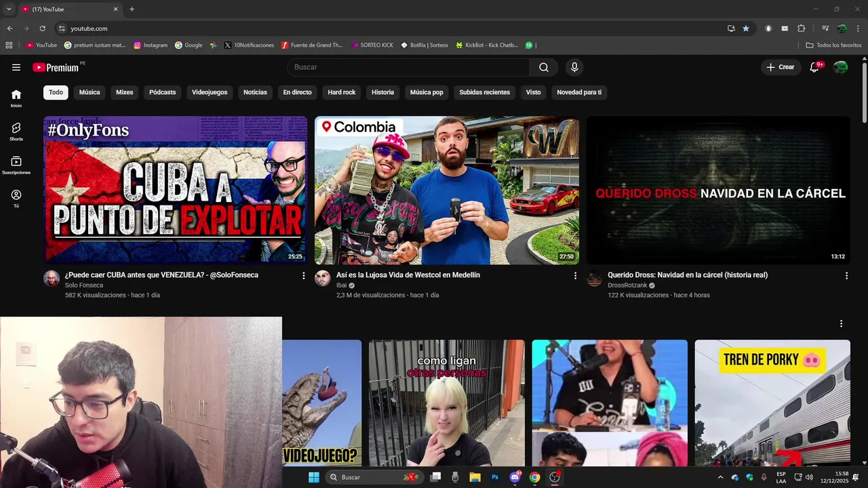Screen dimensions: 868x488
Task: Open ¿Puede caer CUBA antes que VENEZUELA? title
Action: pyautogui.click(x=161, y=275)
